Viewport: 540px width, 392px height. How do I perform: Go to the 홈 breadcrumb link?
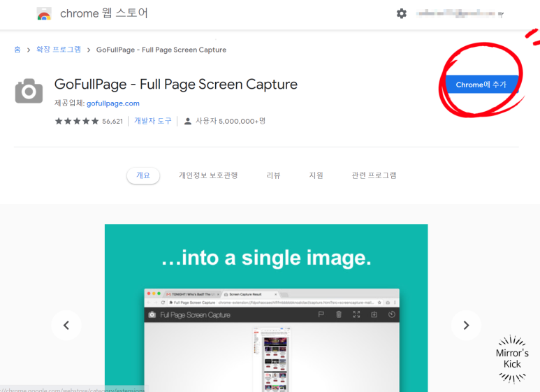[17, 50]
